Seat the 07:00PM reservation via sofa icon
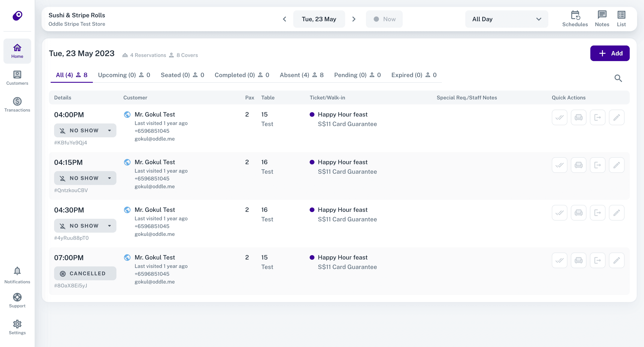This screenshot has width=644, height=347. 578,260
